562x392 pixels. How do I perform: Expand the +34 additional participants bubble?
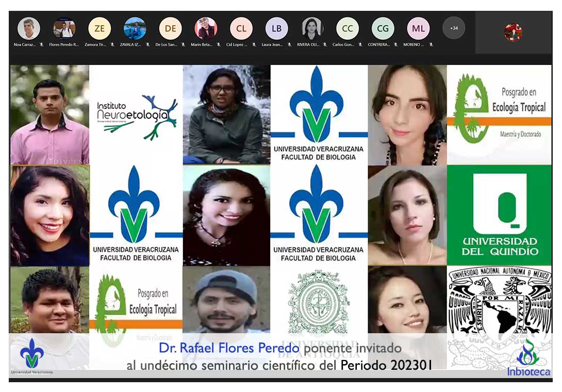tap(454, 28)
